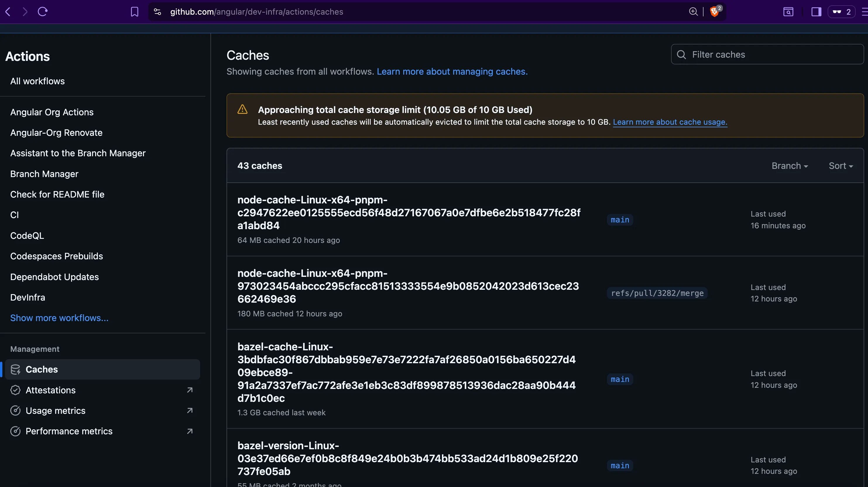Click the Usage metrics external link arrow
The width and height of the screenshot is (868, 487).
(x=190, y=411)
